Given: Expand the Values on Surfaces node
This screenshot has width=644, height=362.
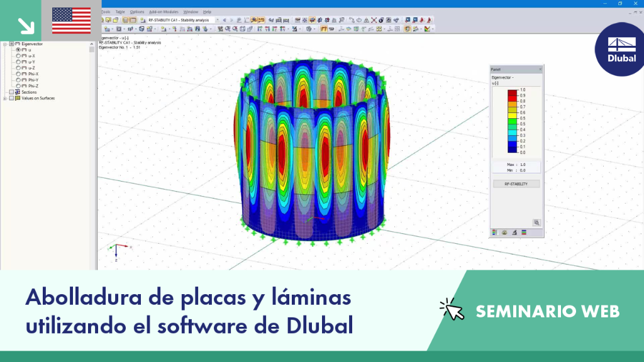Looking at the screenshot, I should click(5, 99).
